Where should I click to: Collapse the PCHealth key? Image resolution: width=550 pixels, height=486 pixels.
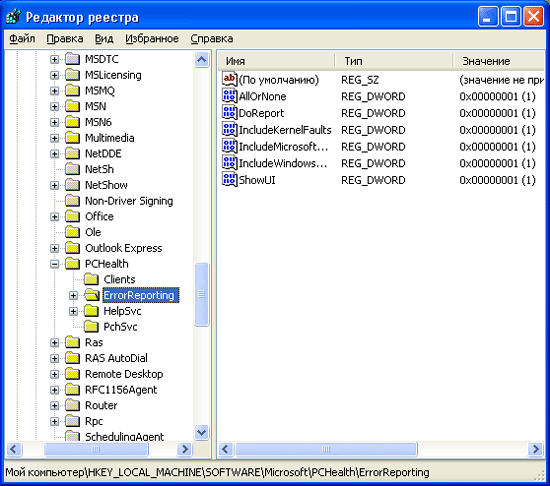pyautogui.click(x=54, y=264)
